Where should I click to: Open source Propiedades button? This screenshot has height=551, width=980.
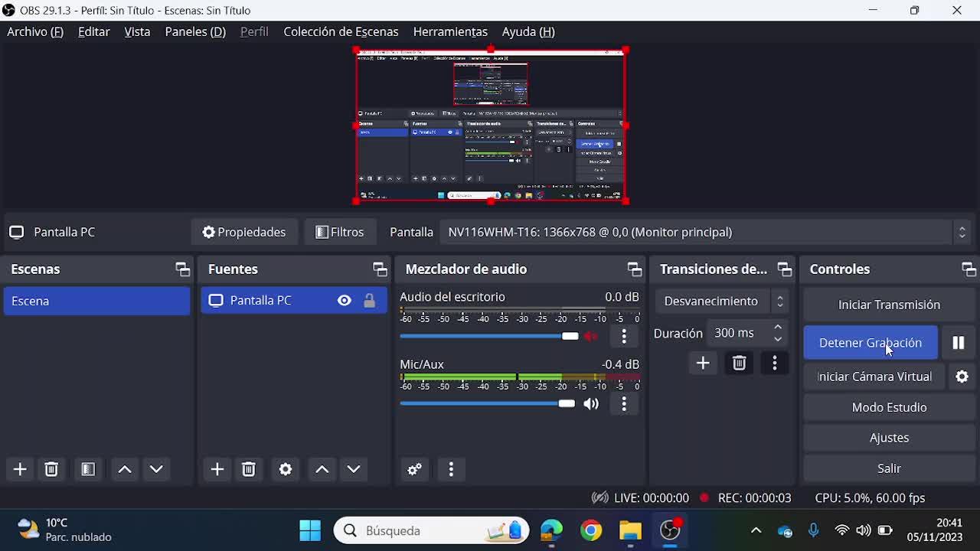coord(244,232)
